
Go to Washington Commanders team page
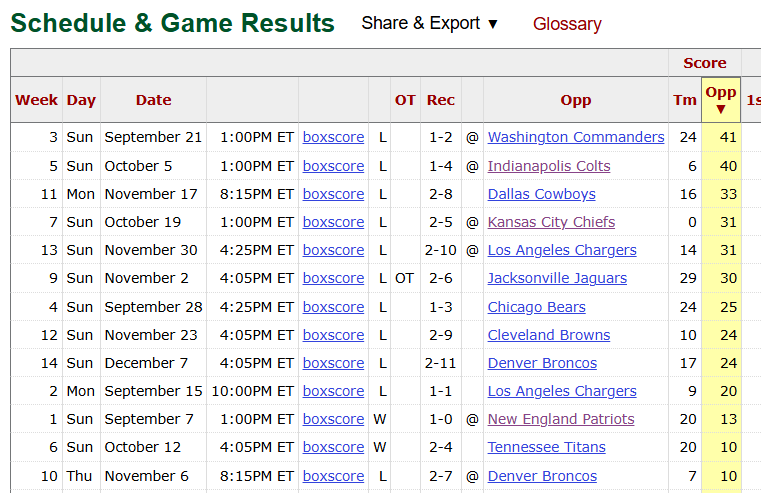click(576, 137)
